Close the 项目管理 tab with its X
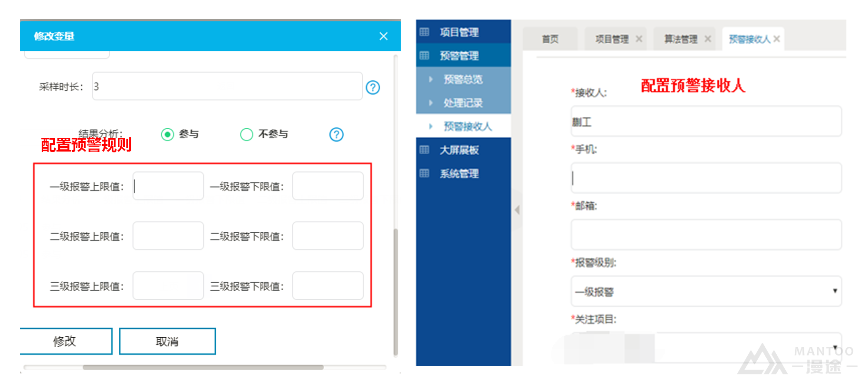Screen dimensions: 868x390 [x=639, y=39]
